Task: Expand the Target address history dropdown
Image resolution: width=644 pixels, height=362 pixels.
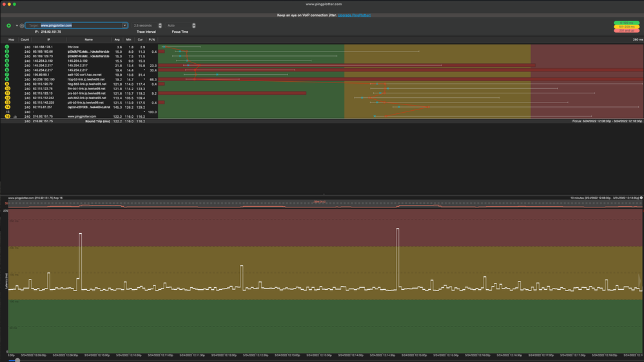Action: click(125, 26)
